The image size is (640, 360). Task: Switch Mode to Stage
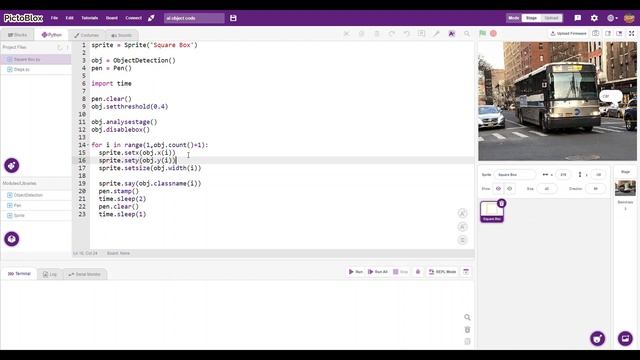click(x=531, y=18)
